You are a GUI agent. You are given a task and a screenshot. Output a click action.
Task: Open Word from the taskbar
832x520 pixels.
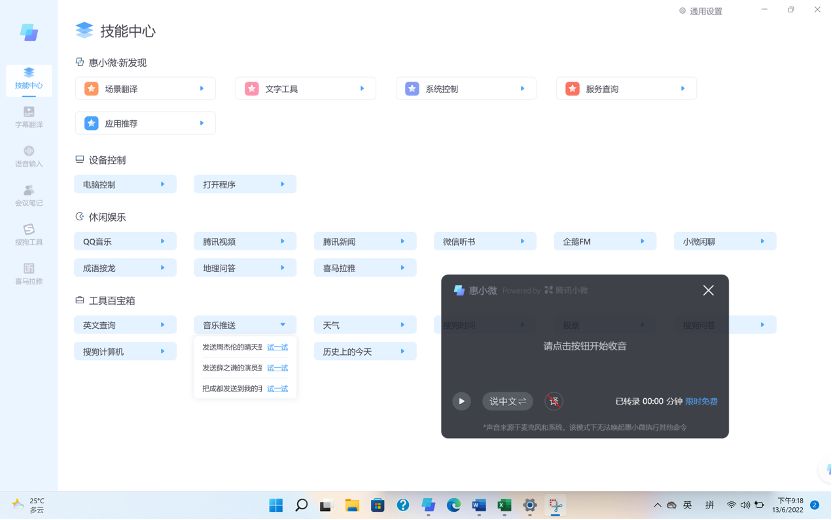pos(479,505)
